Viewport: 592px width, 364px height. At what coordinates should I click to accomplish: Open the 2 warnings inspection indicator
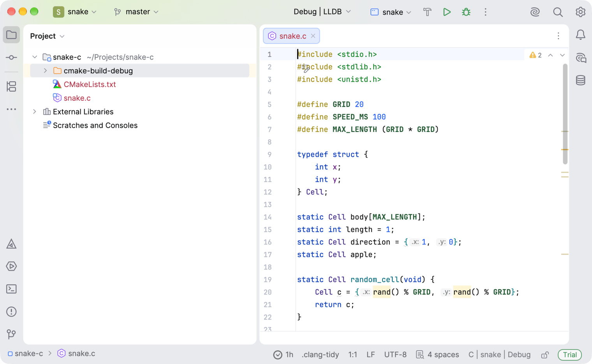[536, 55]
